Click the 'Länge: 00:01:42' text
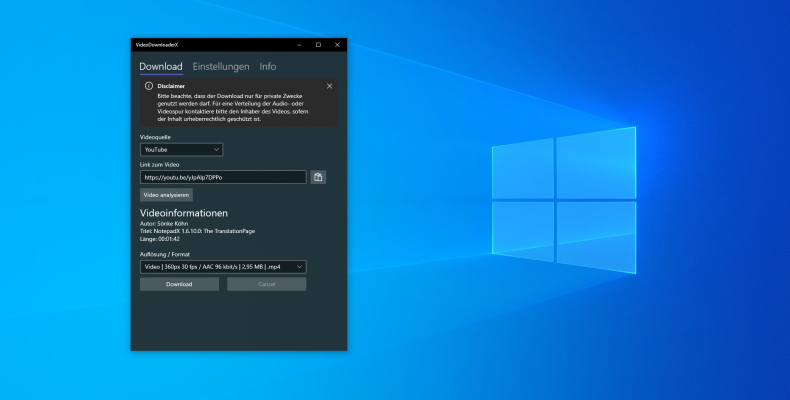 click(160, 239)
